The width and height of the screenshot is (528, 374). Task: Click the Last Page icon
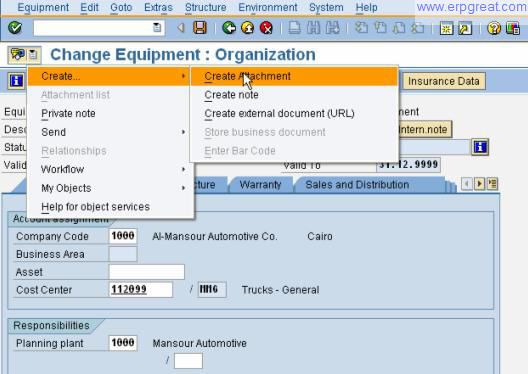pyautogui.click(x=418, y=28)
